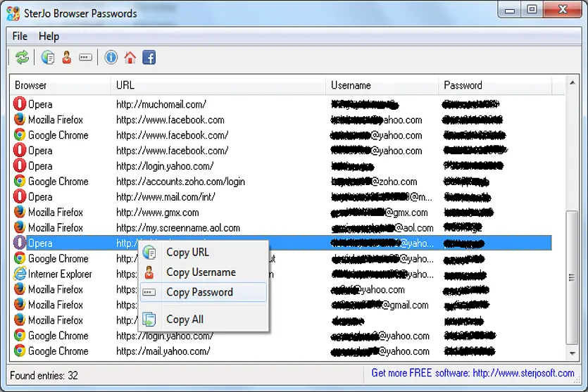Click the scrollbar up arrow
Viewport: 588px width, 392px height.
tap(573, 82)
